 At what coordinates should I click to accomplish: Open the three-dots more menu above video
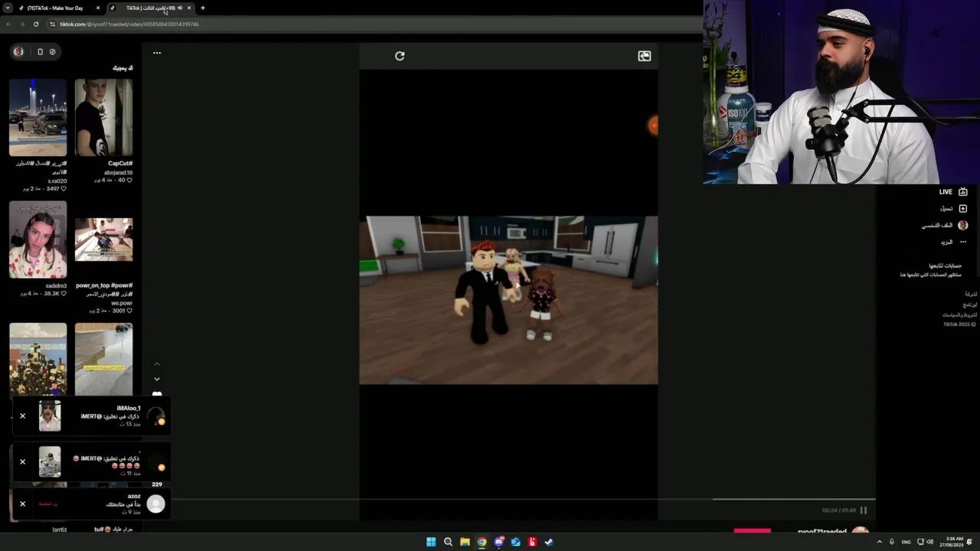157,53
